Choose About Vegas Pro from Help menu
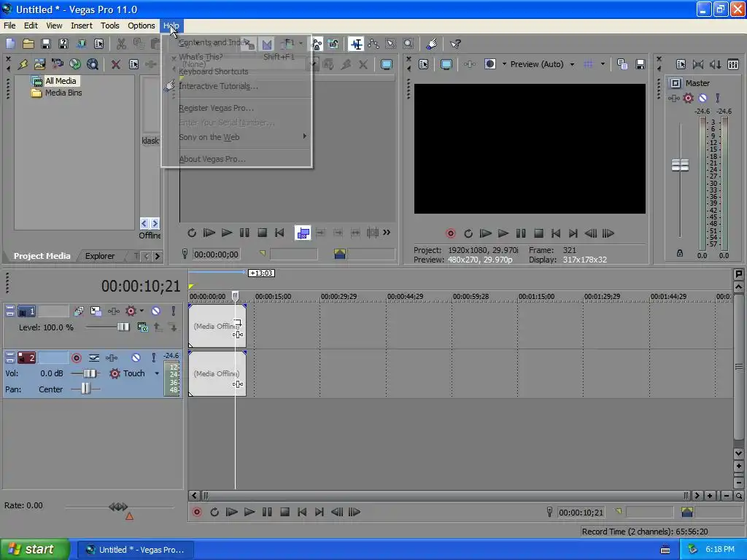 236,159
